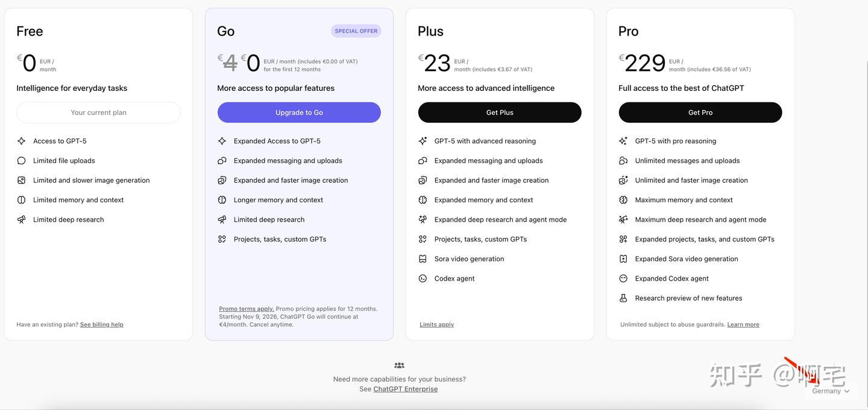Screen dimensions: 868x410
Task: Open the See billing help link
Action: point(101,325)
